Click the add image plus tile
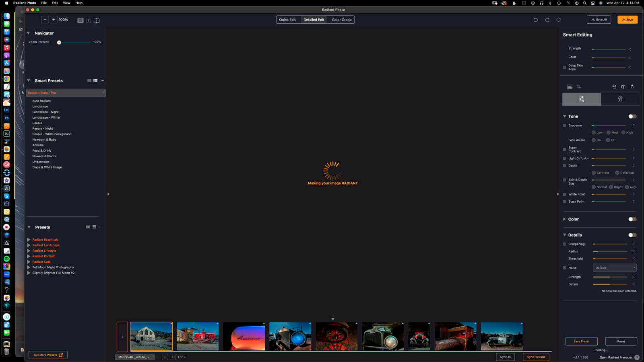This screenshot has width=644, height=362. 122,337
